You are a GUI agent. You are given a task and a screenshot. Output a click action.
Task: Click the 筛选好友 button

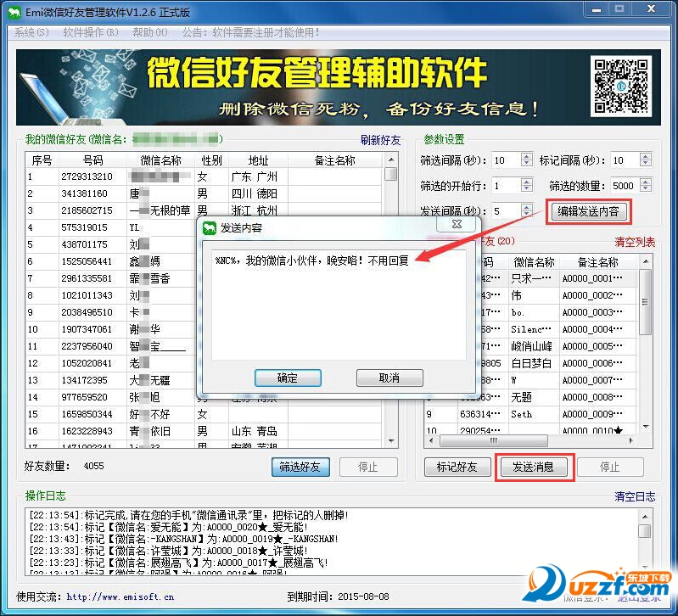(300, 467)
